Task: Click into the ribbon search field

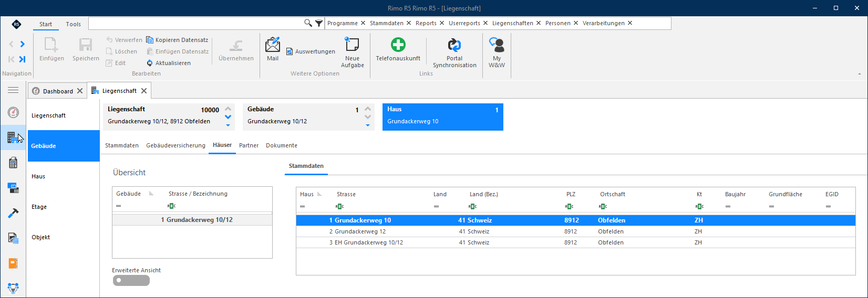Action: 197,23
